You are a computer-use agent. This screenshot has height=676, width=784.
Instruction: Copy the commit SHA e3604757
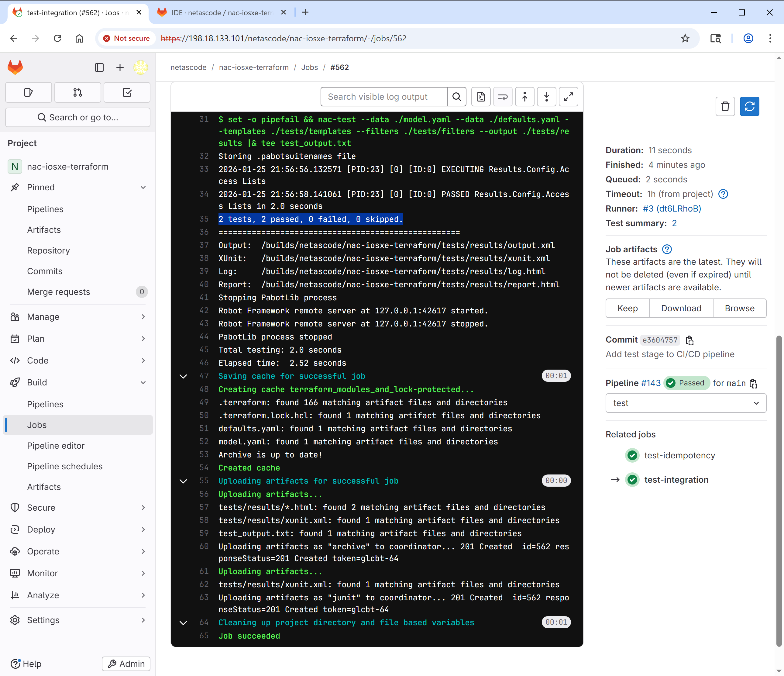point(689,340)
